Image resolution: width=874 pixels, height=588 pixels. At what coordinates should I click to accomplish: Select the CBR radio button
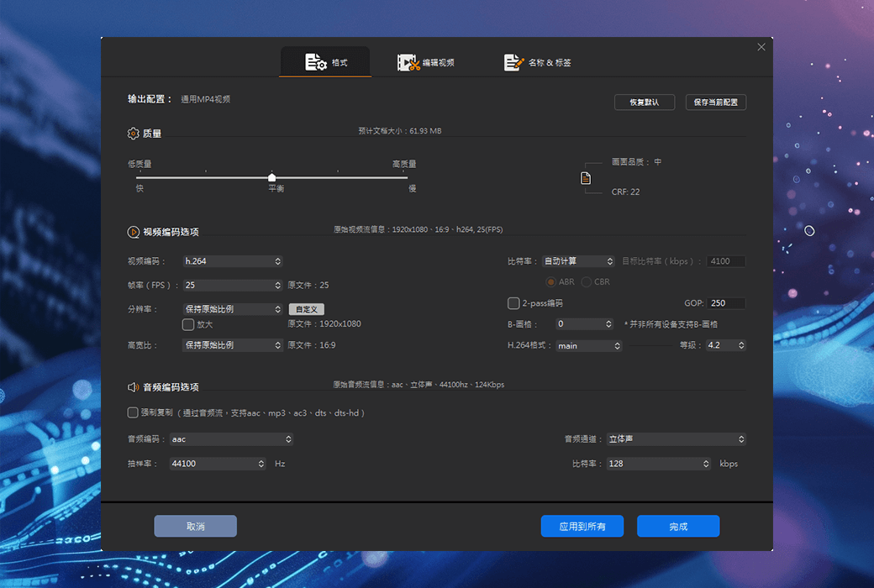[586, 282]
